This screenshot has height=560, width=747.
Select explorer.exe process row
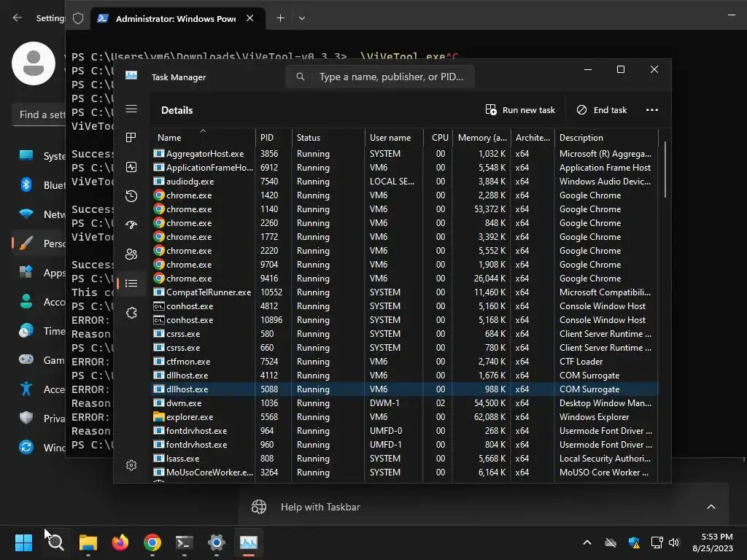(404, 416)
